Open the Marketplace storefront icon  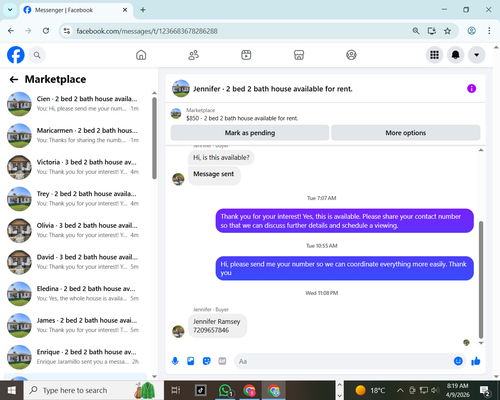(x=299, y=55)
